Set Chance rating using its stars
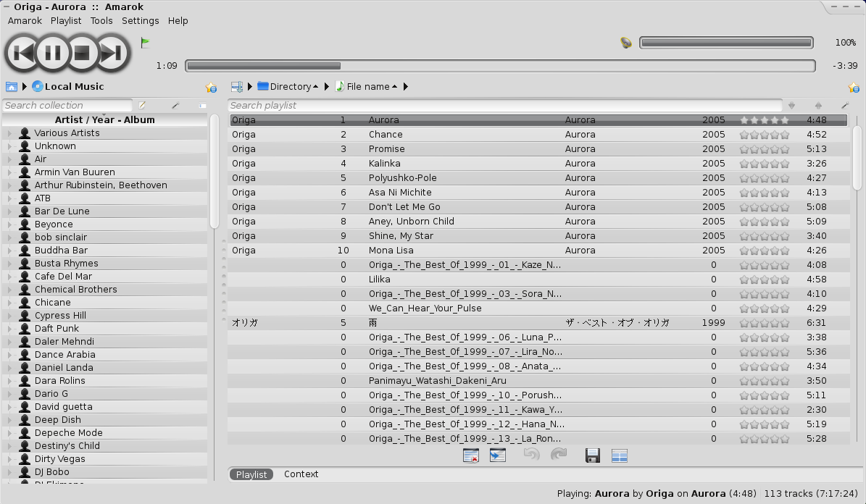 click(765, 135)
